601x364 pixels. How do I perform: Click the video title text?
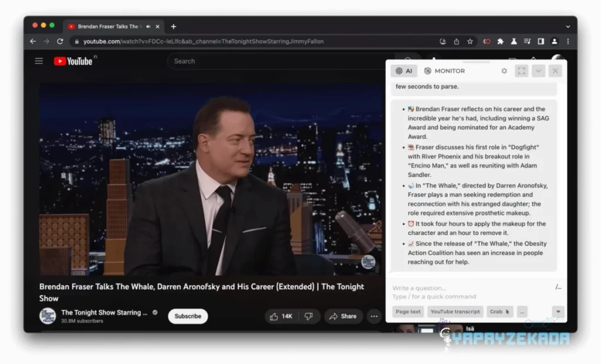[x=202, y=292]
